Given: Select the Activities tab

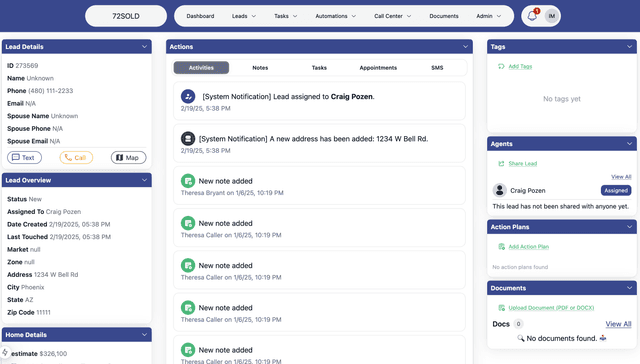Looking at the screenshot, I should click(201, 68).
